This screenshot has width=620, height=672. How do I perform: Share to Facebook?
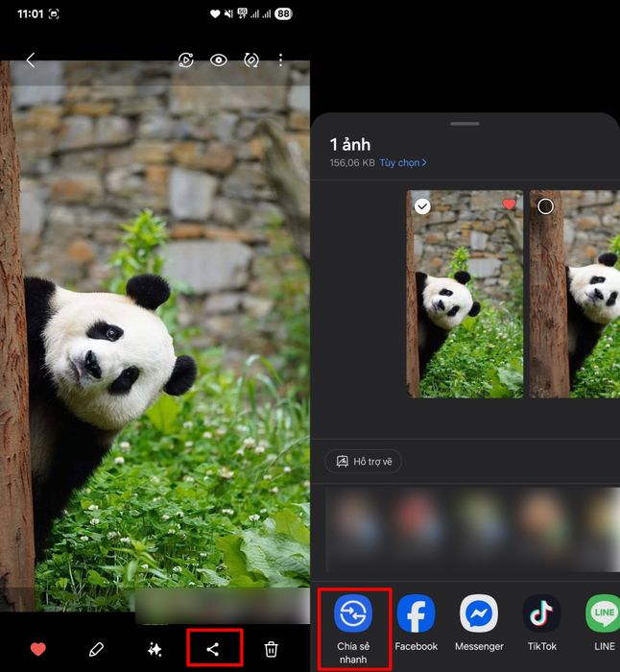[x=416, y=623]
